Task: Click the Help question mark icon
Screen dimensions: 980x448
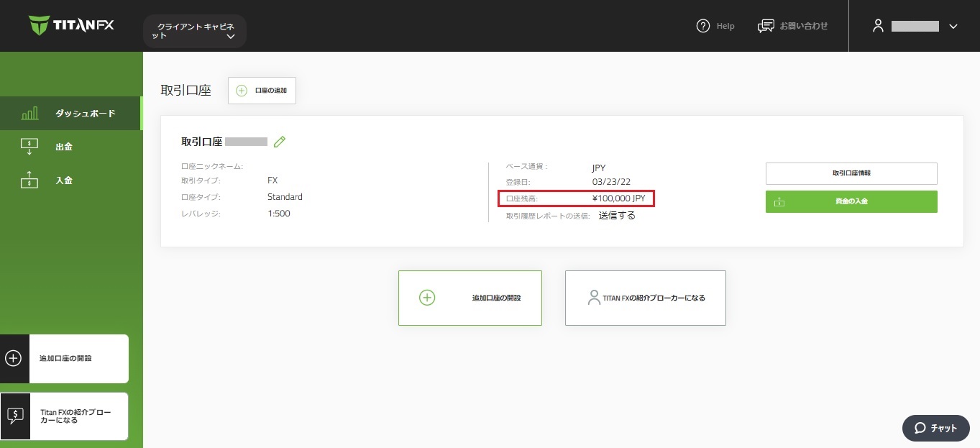Action: (x=703, y=26)
